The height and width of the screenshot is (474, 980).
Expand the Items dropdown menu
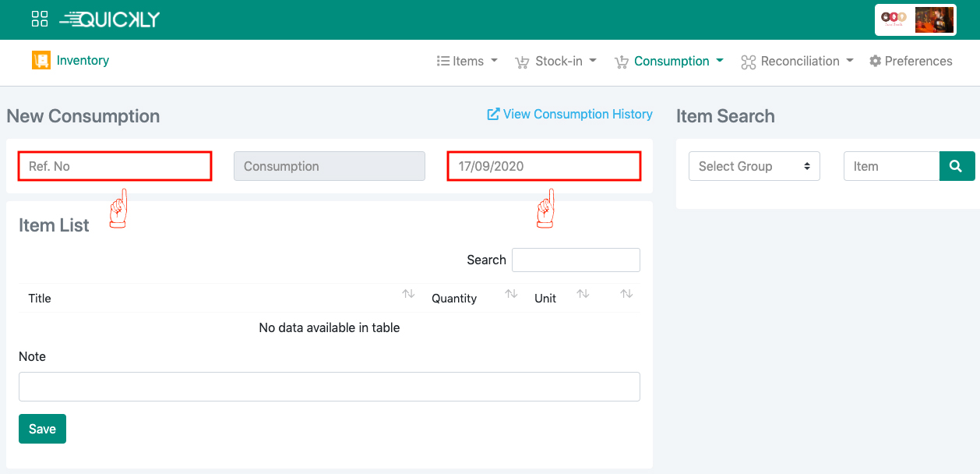point(467,61)
